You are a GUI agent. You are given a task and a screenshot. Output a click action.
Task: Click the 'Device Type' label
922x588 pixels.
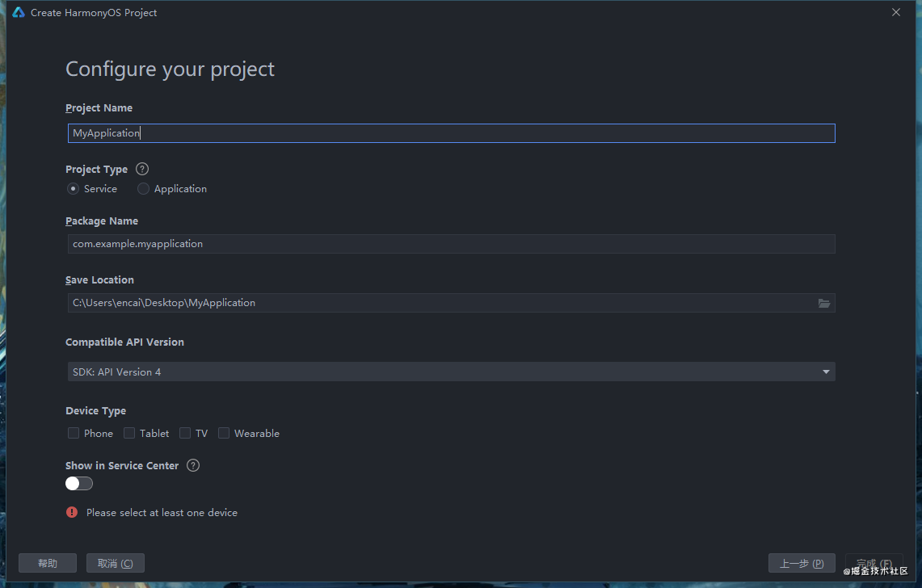96,411
